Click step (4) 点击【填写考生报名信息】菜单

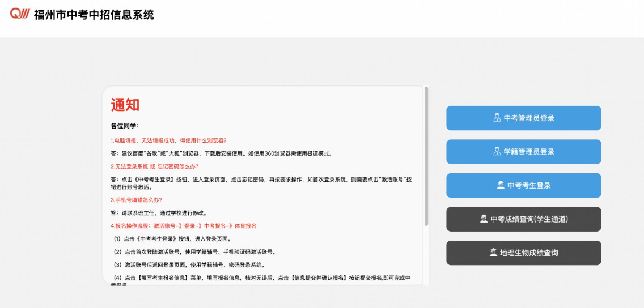pyautogui.click(x=261, y=280)
